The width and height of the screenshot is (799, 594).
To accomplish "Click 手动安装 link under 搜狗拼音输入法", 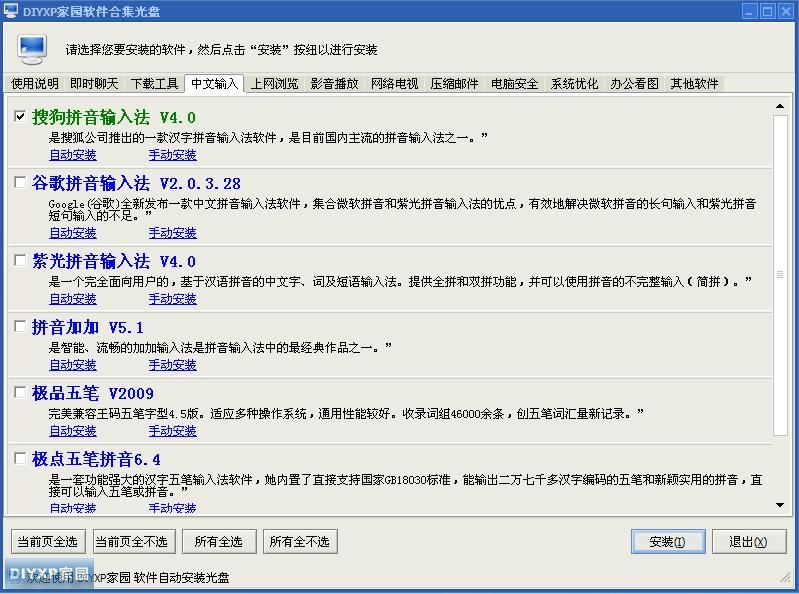I will coord(173,155).
